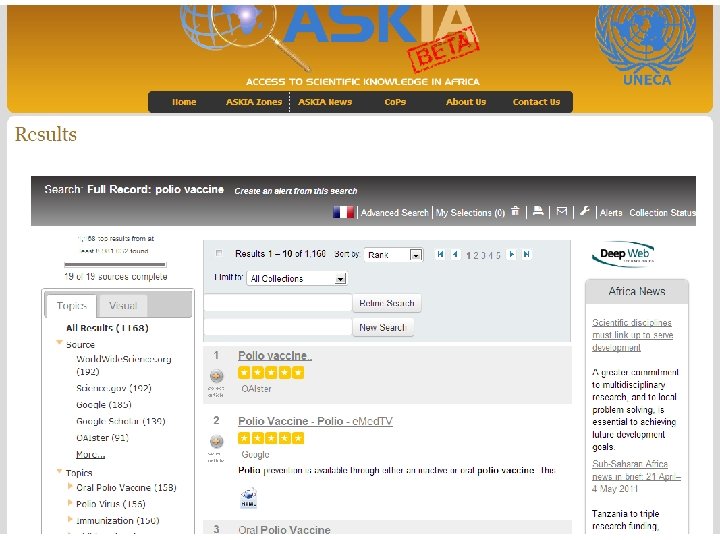Collapse the Topics tree section
The image size is (720, 540).
[59, 471]
